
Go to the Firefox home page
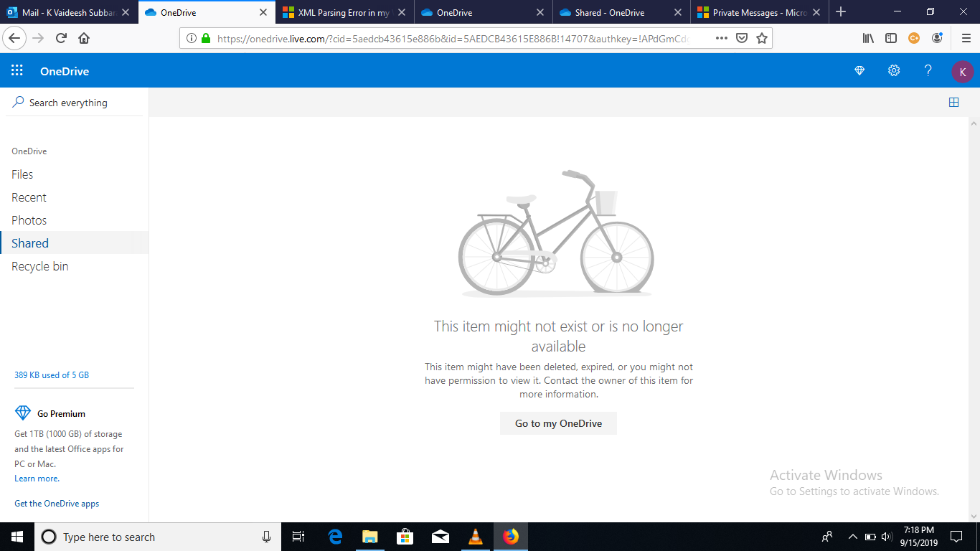pyautogui.click(x=84, y=38)
